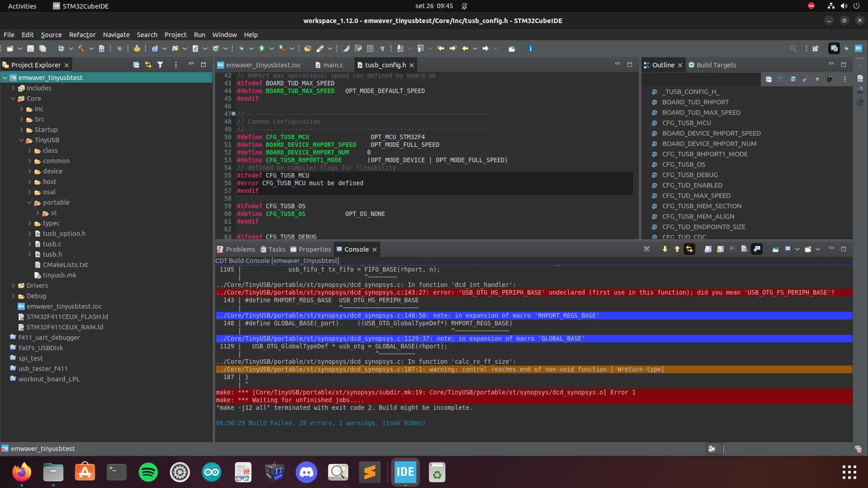Launch Discord from the dock
Image resolution: width=868 pixels, height=488 pixels.
pyautogui.click(x=307, y=473)
